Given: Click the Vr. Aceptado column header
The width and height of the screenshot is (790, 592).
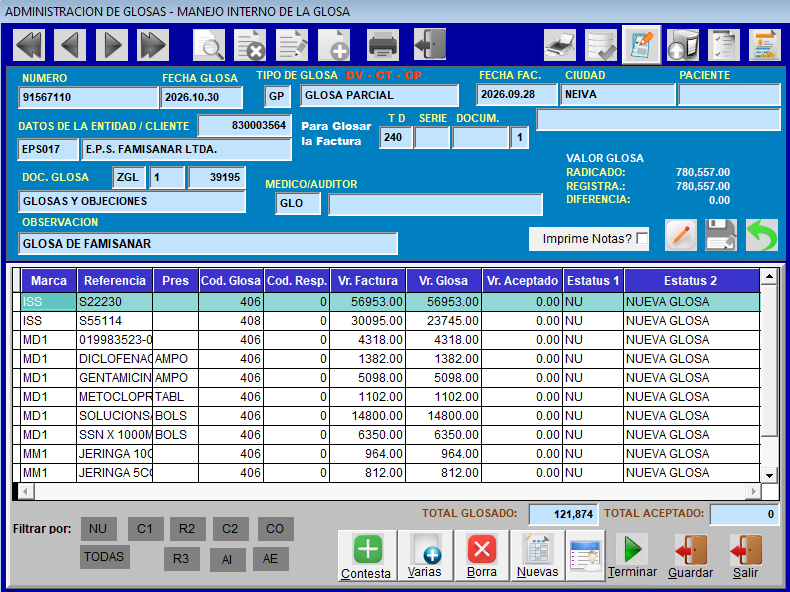Looking at the screenshot, I should [522, 281].
